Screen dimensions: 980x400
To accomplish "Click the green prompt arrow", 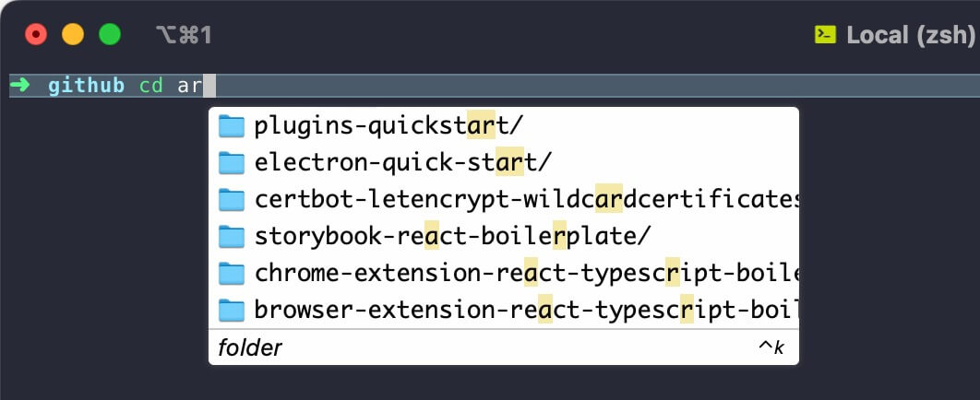I will (x=20, y=85).
